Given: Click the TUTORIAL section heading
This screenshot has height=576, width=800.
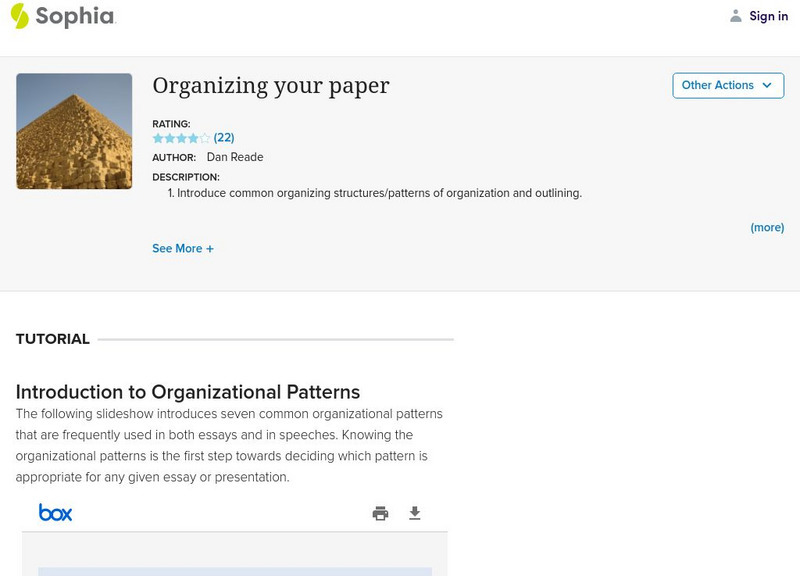Looking at the screenshot, I should coord(53,339).
